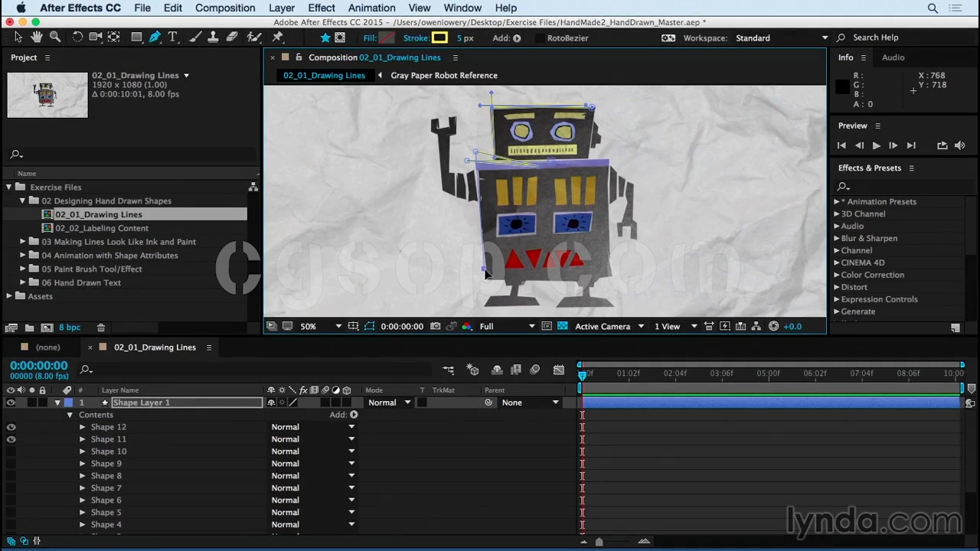Expand the Blur & Sharpen effects category
This screenshot has width=980, height=551.
[x=837, y=238]
